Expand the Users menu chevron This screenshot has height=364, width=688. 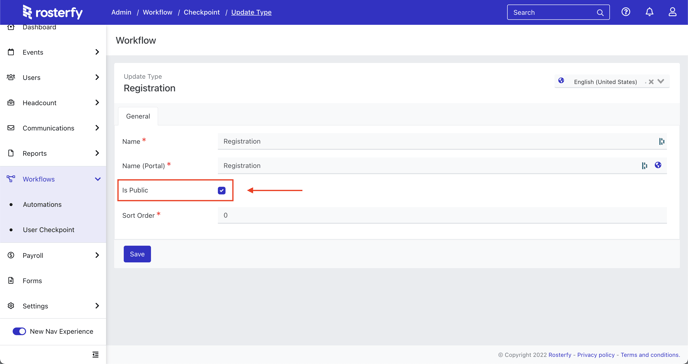[97, 77]
